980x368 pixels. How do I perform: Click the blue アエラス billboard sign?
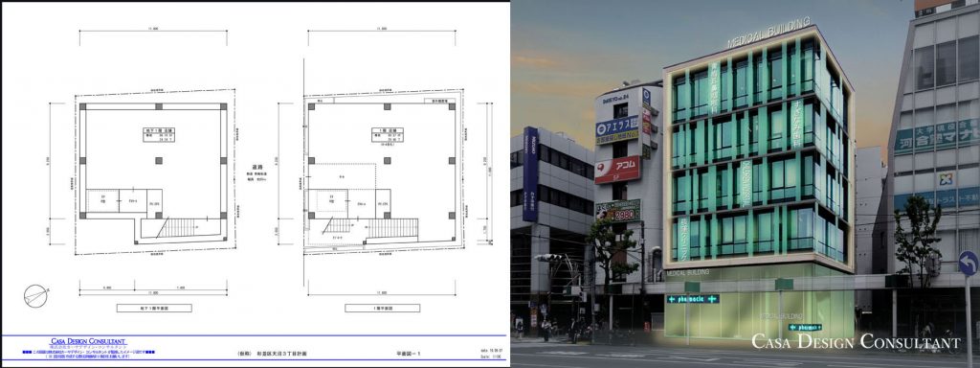(x=617, y=129)
